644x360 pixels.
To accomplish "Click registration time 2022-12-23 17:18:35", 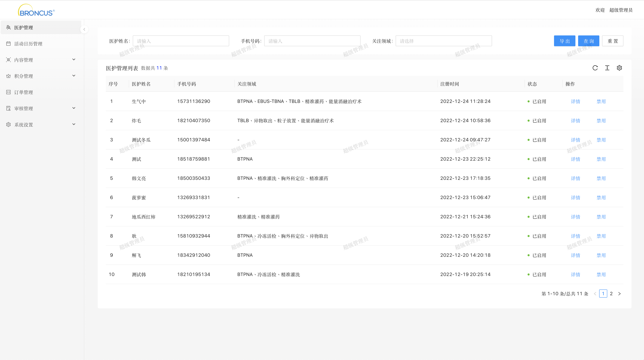I will coord(465,178).
